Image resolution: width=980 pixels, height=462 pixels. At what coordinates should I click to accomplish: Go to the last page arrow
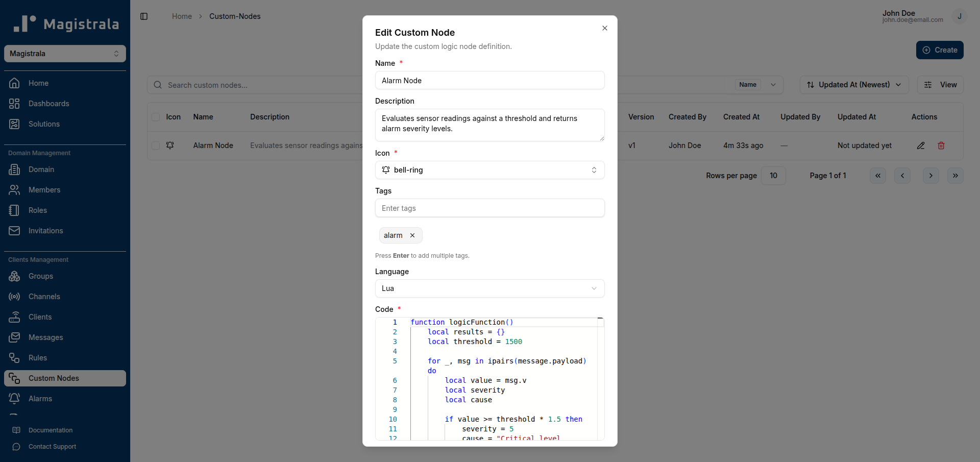point(955,176)
